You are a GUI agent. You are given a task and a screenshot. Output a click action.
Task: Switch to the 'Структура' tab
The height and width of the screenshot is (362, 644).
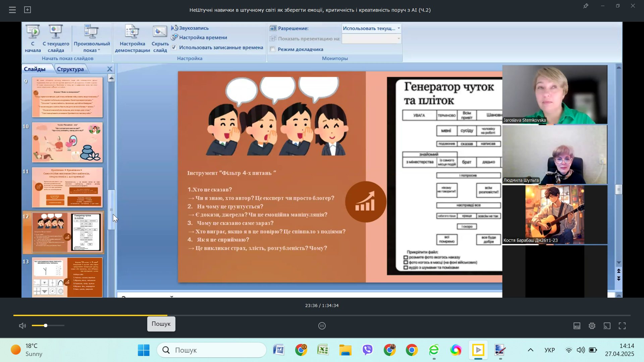(x=70, y=69)
